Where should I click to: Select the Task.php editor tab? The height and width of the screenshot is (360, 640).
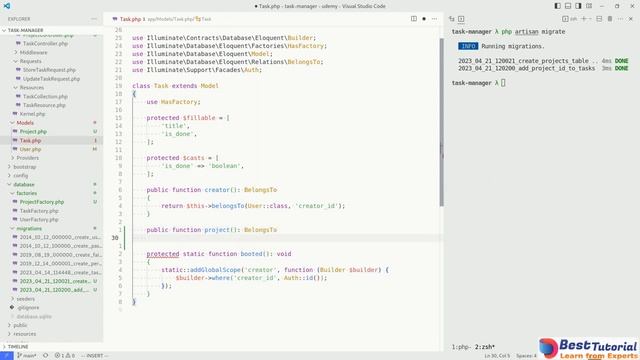tap(129, 19)
